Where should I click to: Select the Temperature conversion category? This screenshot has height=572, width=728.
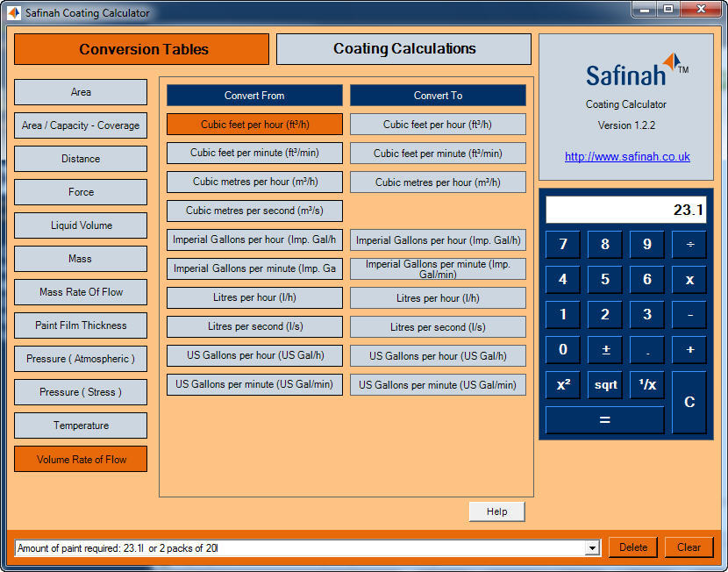[x=80, y=425]
